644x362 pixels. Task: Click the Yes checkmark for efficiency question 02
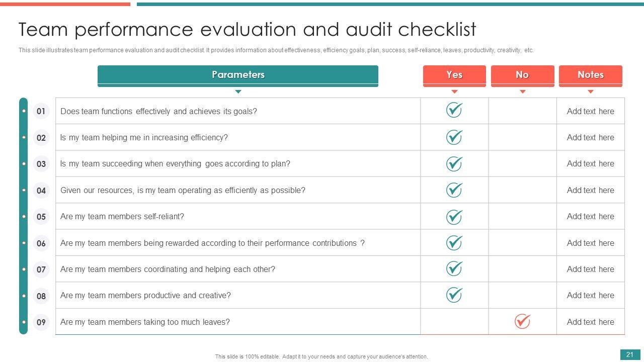tap(454, 137)
